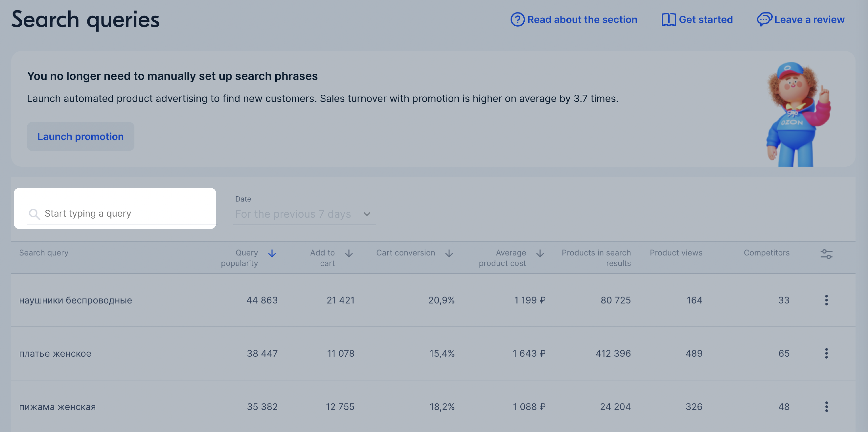The width and height of the screenshot is (868, 432).
Task: Click popularity value 35 382
Action: pyautogui.click(x=262, y=406)
